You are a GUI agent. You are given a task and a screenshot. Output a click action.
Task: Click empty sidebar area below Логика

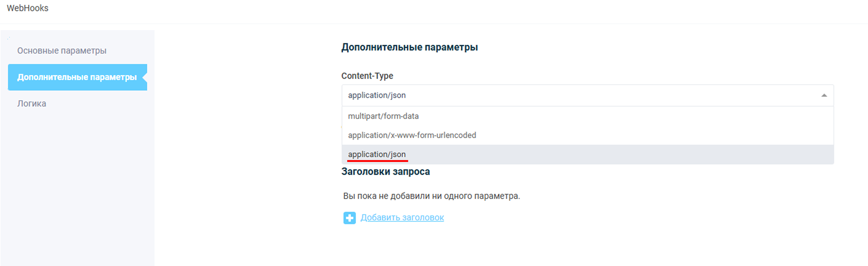pyautogui.click(x=78, y=185)
